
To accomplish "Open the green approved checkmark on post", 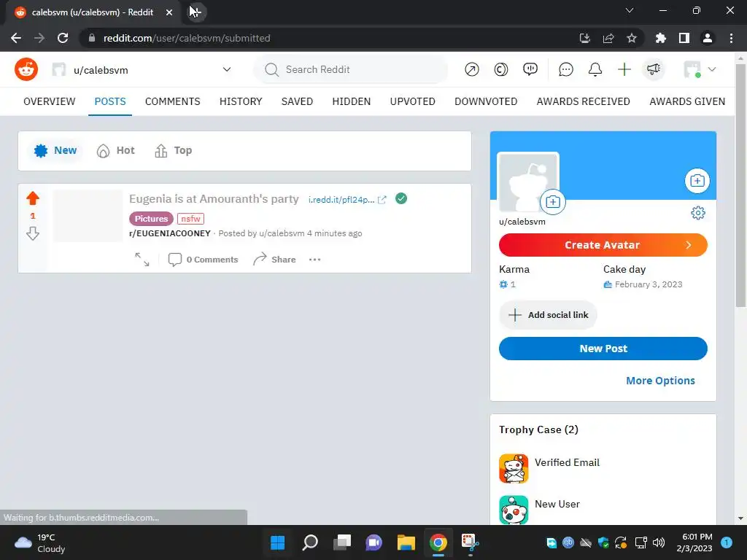I will click(x=401, y=198).
